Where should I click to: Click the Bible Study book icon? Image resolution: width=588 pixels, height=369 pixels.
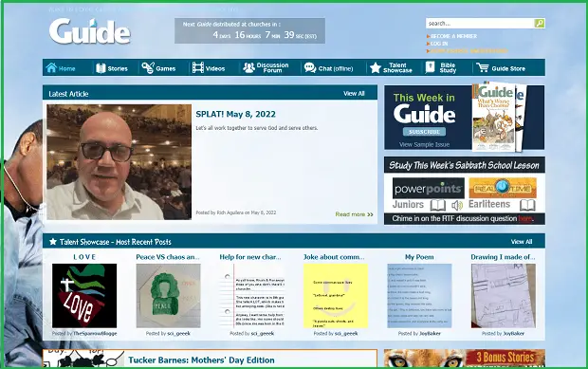(x=431, y=67)
